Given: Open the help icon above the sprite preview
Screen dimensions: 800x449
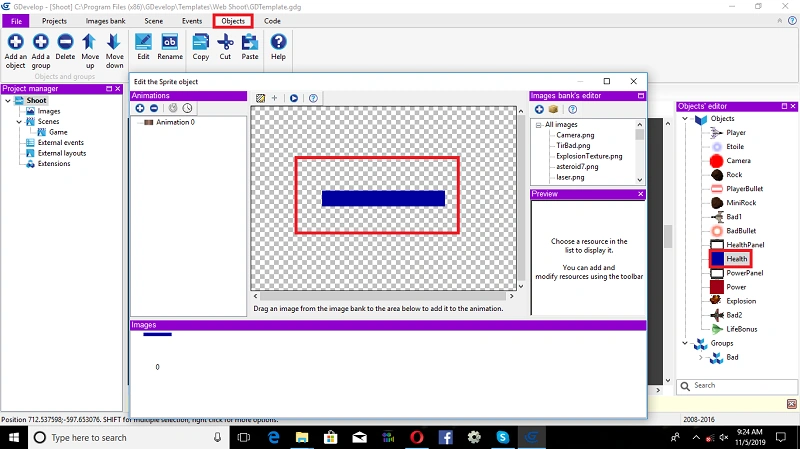Looking at the screenshot, I should pos(313,98).
